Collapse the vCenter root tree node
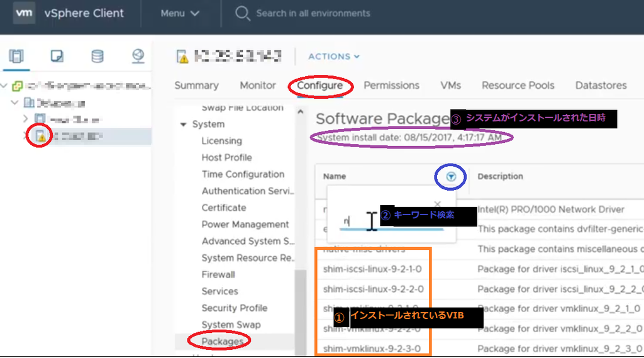Screen dimensions: 644x358 click(x=4, y=86)
